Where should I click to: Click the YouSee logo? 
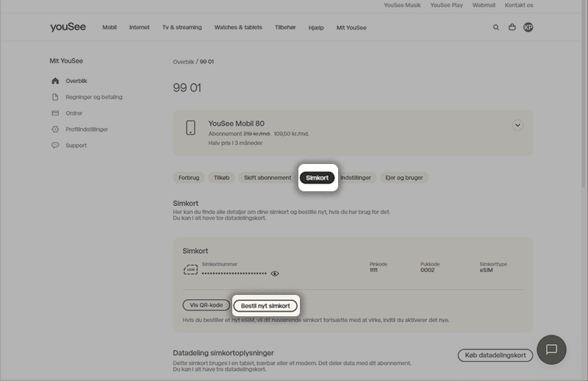pyautogui.click(x=68, y=27)
